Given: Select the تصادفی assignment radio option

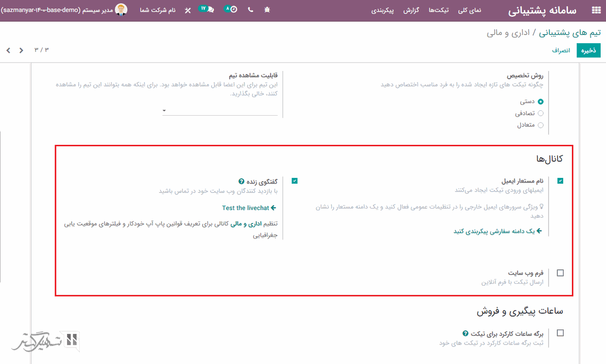Looking at the screenshot, I should tap(540, 113).
